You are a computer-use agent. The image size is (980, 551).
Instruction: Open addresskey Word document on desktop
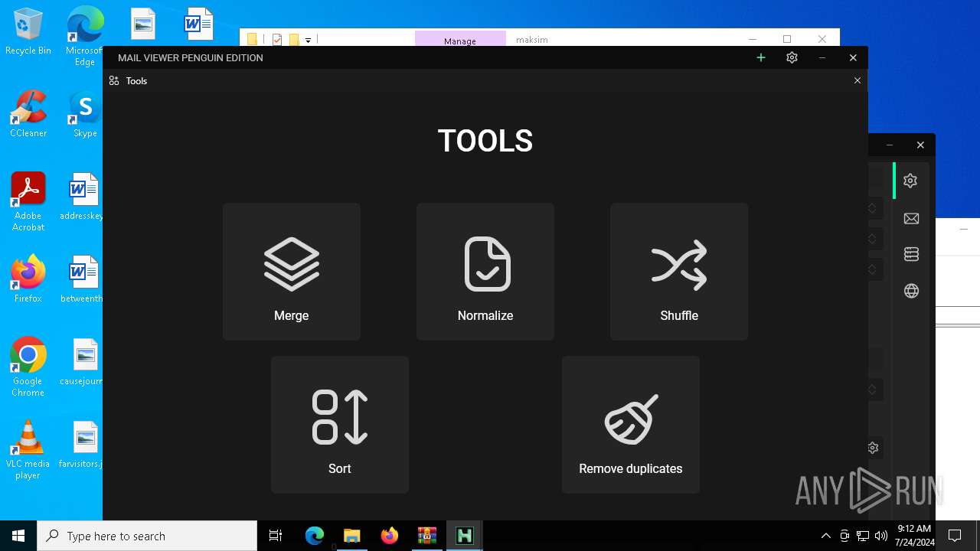pyautogui.click(x=83, y=197)
